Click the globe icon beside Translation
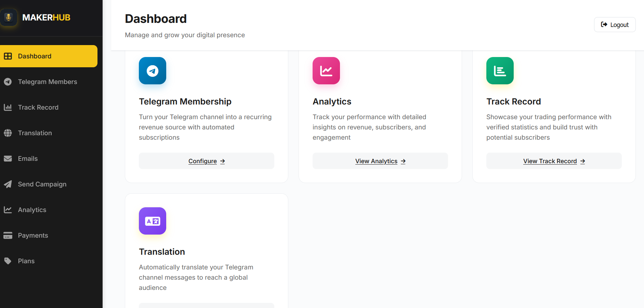 click(x=8, y=133)
